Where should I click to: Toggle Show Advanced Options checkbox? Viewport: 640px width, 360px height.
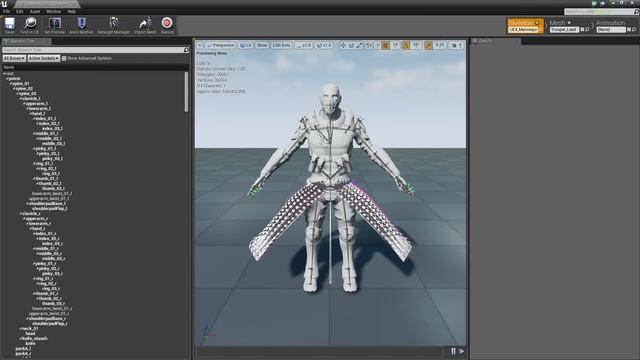point(64,58)
